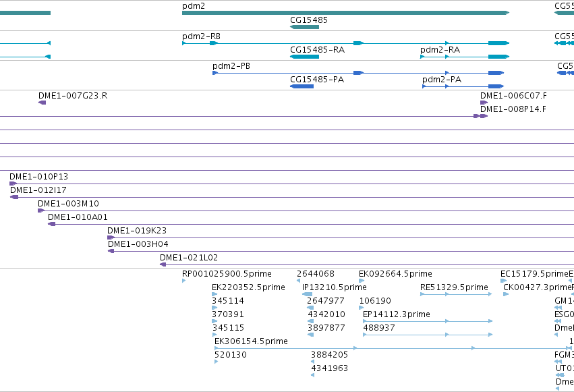This screenshot has height=392, width=574.
Task: Click the DME1-021L02 clone arrow
Action: (x=163, y=264)
